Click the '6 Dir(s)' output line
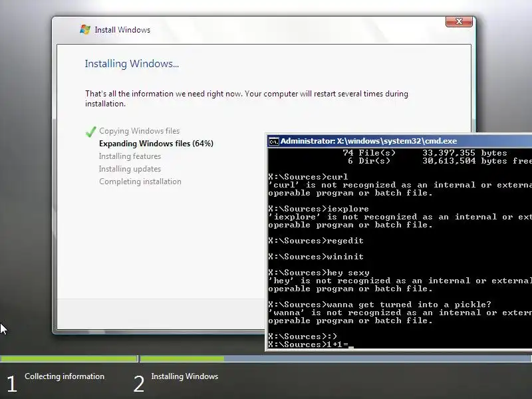This screenshot has width=532, height=399. (x=440, y=161)
